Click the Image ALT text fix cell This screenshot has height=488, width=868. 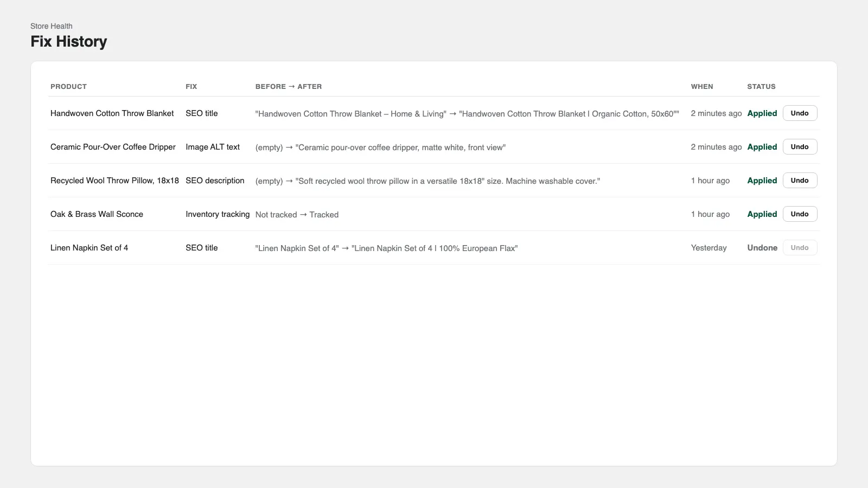213,147
